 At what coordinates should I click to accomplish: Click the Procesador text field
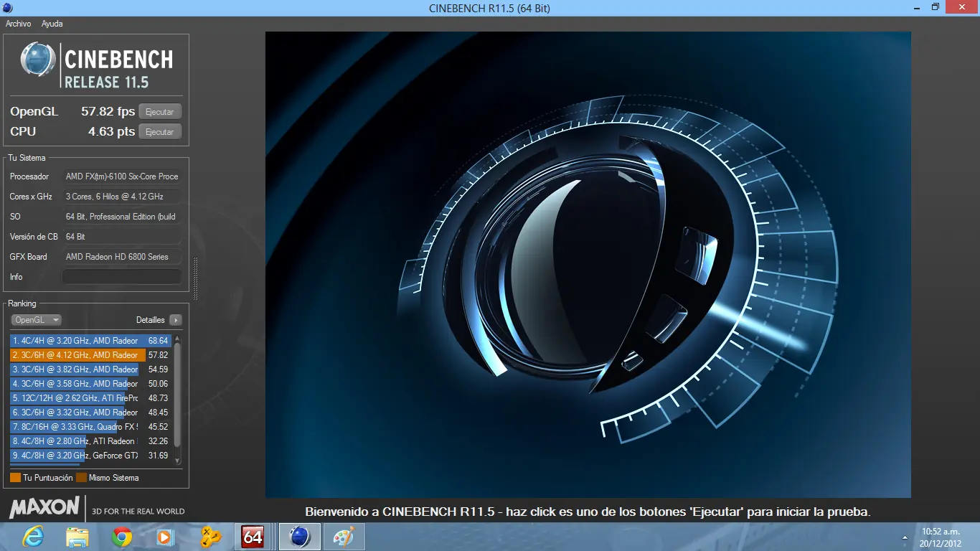tap(121, 176)
